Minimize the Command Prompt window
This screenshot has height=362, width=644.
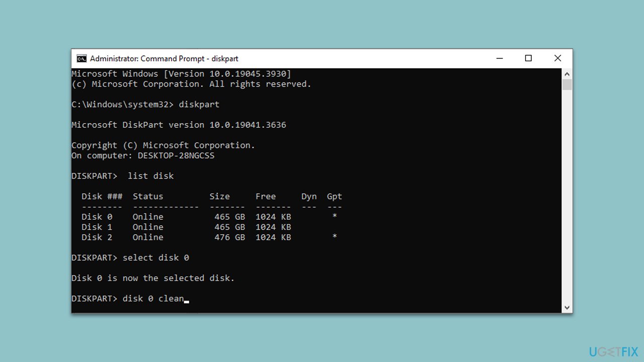[499, 58]
